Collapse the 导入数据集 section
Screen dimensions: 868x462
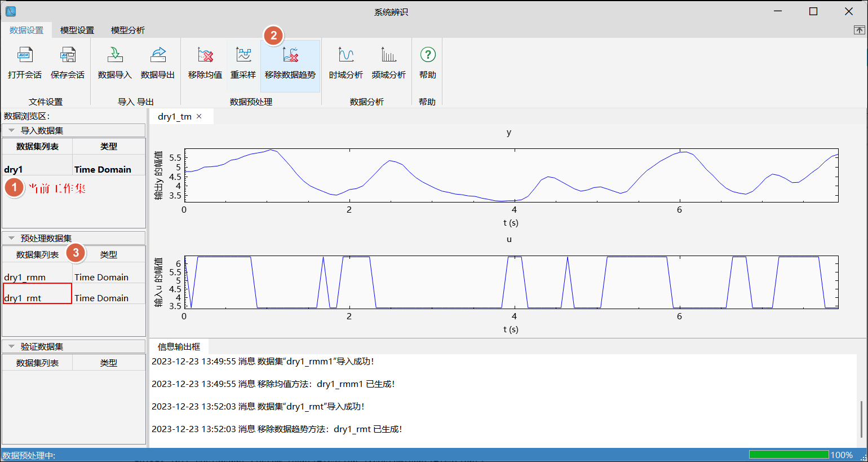[x=11, y=130]
